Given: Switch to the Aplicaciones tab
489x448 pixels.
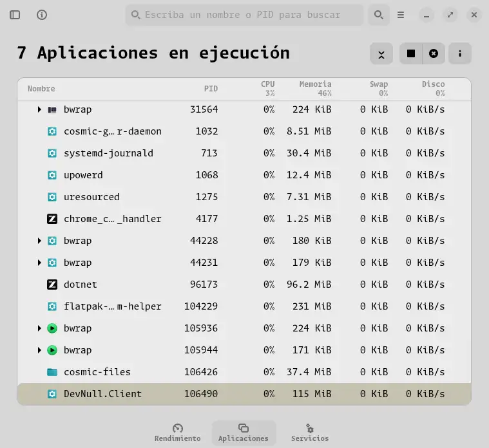Looking at the screenshot, I should [244, 433].
